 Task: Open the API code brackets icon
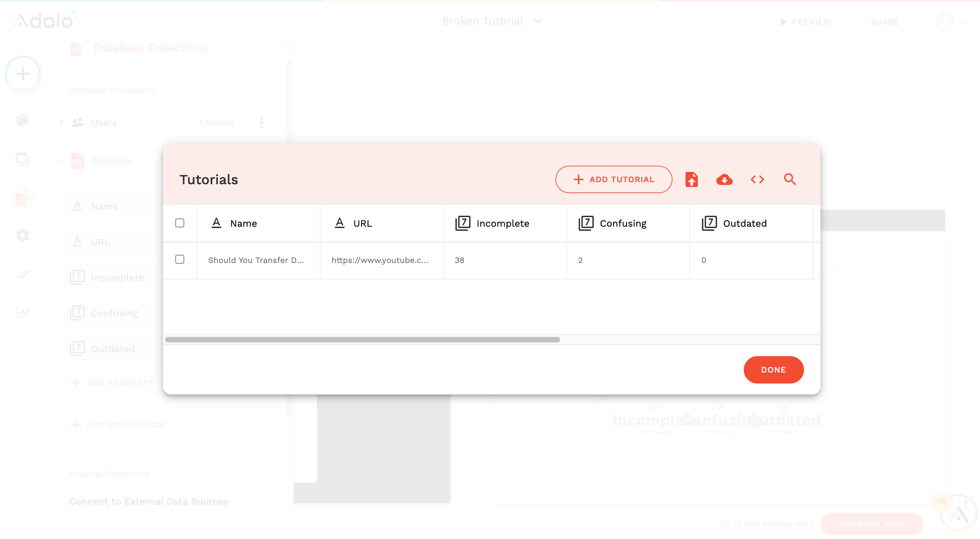[x=757, y=179]
